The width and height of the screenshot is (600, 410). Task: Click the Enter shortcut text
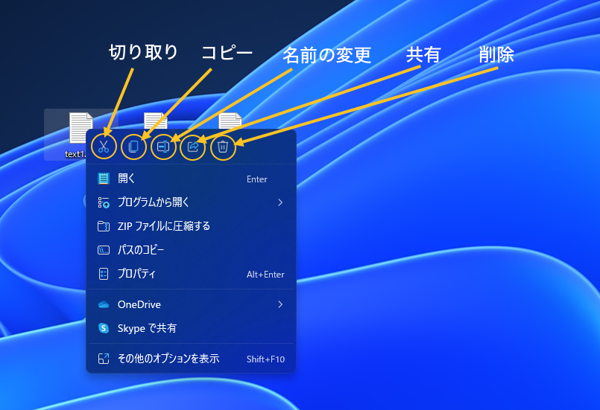click(257, 179)
